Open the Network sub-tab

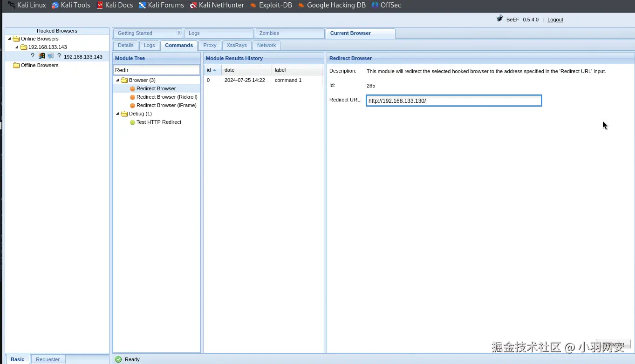click(x=266, y=45)
